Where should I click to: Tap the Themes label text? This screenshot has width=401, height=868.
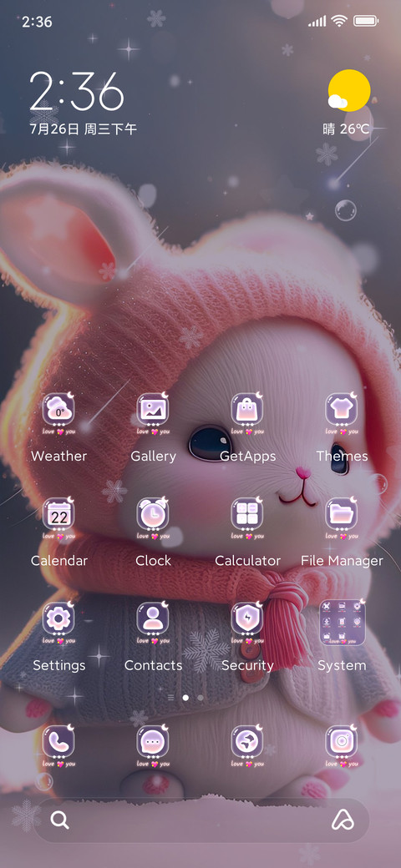tap(342, 457)
